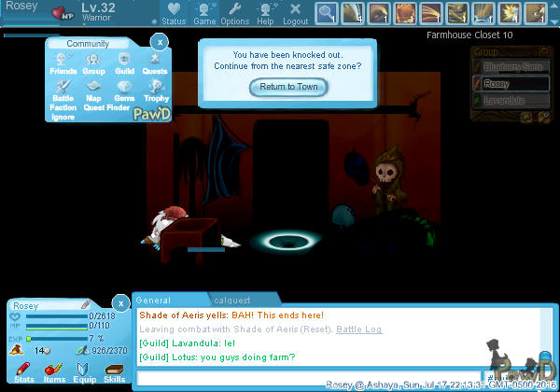The width and height of the screenshot is (560, 392).
Task: Open the Guild panel icon
Action: [124, 63]
